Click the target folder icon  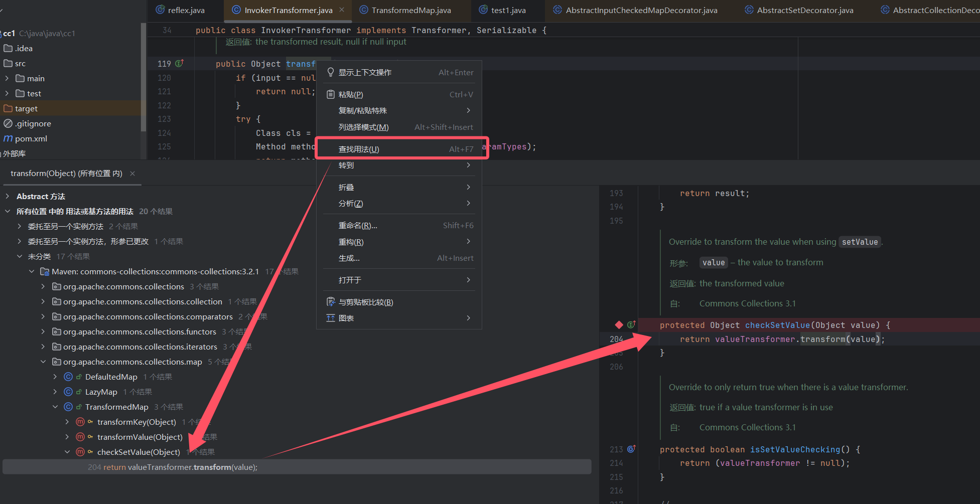point(8,108)
